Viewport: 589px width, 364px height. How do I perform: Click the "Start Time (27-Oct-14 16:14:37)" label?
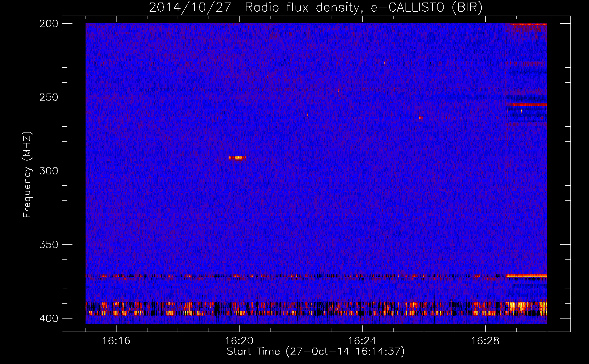[316, 352]
